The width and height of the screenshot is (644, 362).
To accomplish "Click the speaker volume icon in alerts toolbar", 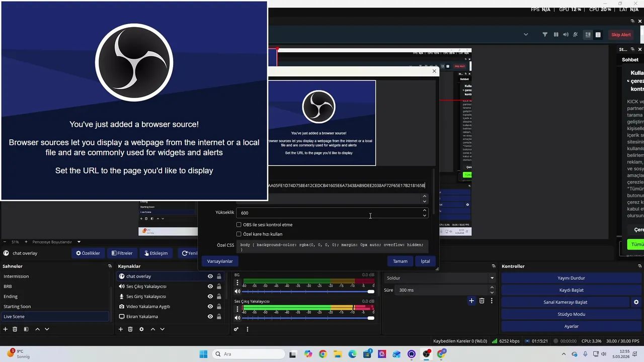I will [x=566, y=35].
